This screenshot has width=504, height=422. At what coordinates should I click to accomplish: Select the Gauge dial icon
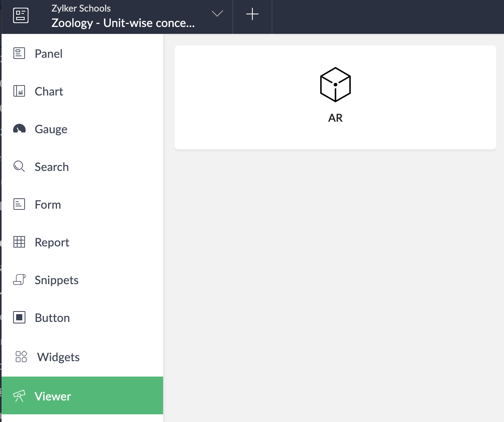(19, 129)
